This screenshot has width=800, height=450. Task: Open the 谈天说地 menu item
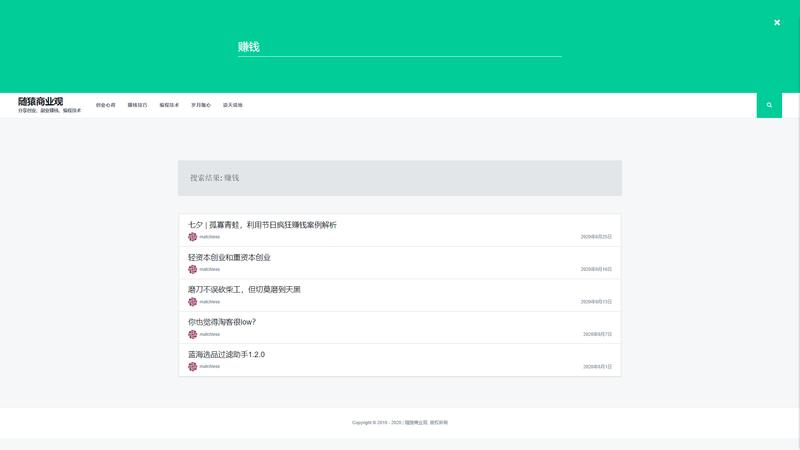[233, 105]
